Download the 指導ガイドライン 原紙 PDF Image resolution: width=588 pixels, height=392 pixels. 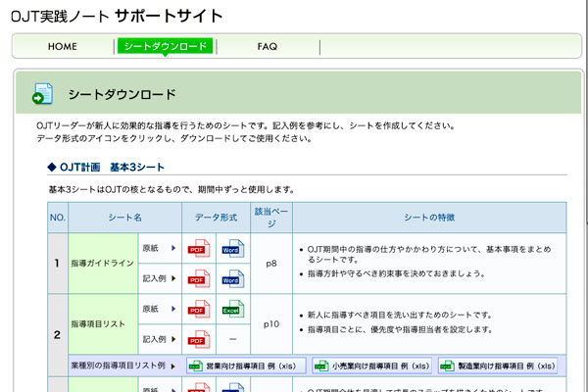click(199, 249)
